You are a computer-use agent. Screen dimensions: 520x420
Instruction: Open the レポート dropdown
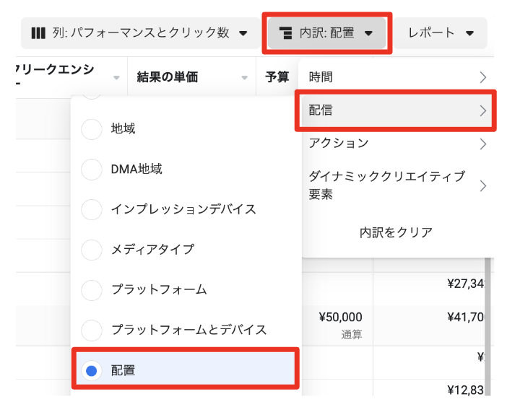click(x=441, y=33)
